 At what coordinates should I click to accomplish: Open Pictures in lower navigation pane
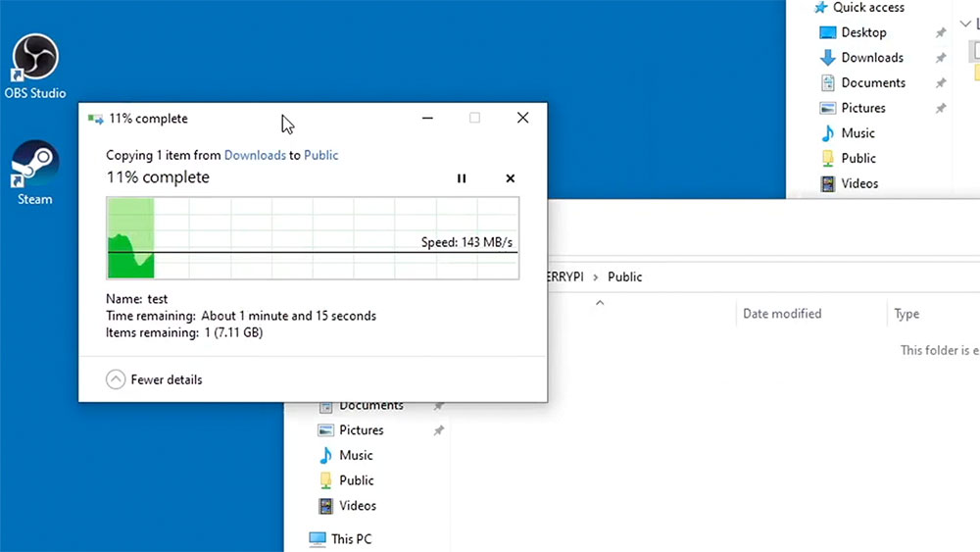tap(361, 430)
